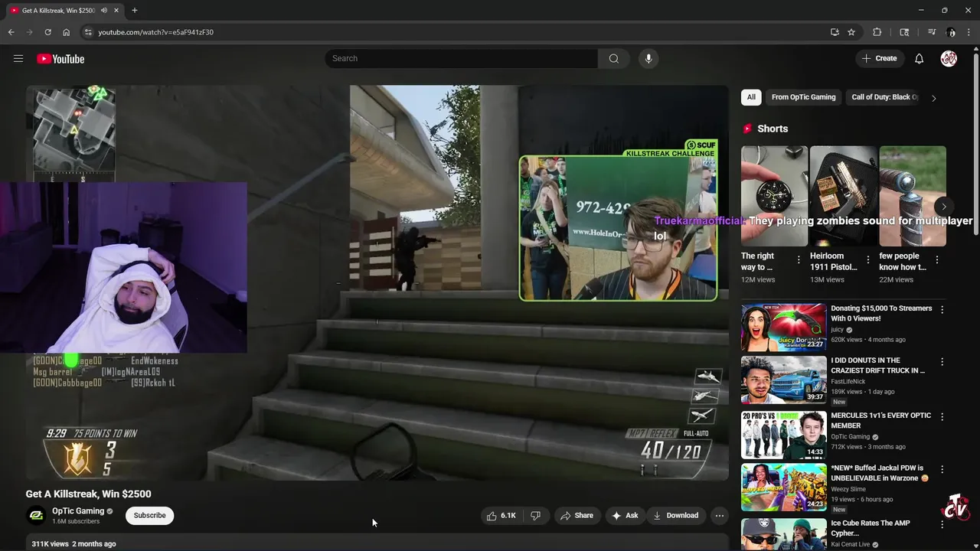Screen dimensions: 980x551
Task: Open browser profile icon in toolbar
Action: tap(952, 32)
